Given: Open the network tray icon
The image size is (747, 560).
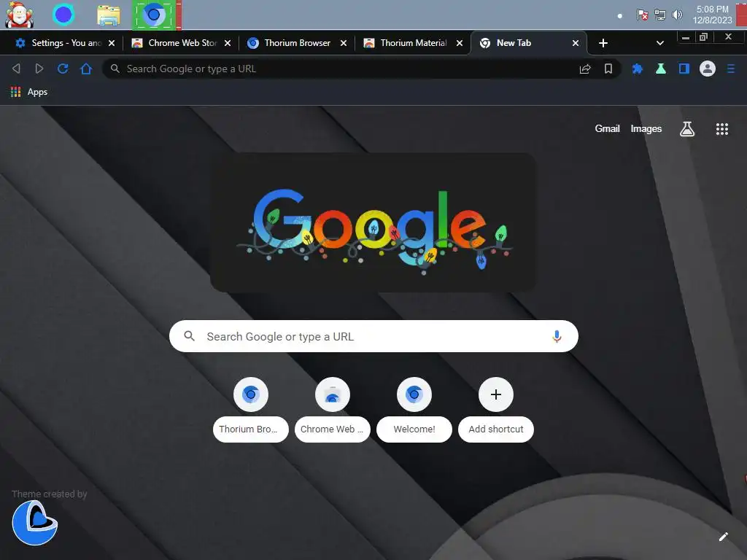Looking at the screenshot, I should click(x=659, y=15).
